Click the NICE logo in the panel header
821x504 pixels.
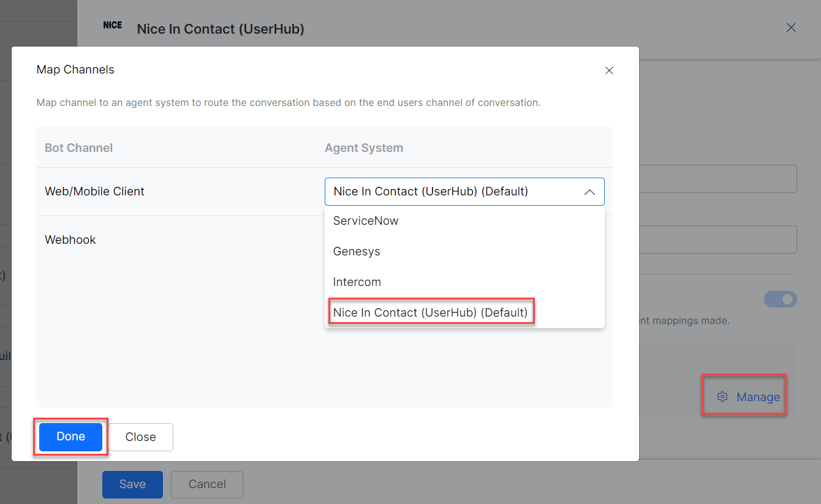tap(113, 25)
